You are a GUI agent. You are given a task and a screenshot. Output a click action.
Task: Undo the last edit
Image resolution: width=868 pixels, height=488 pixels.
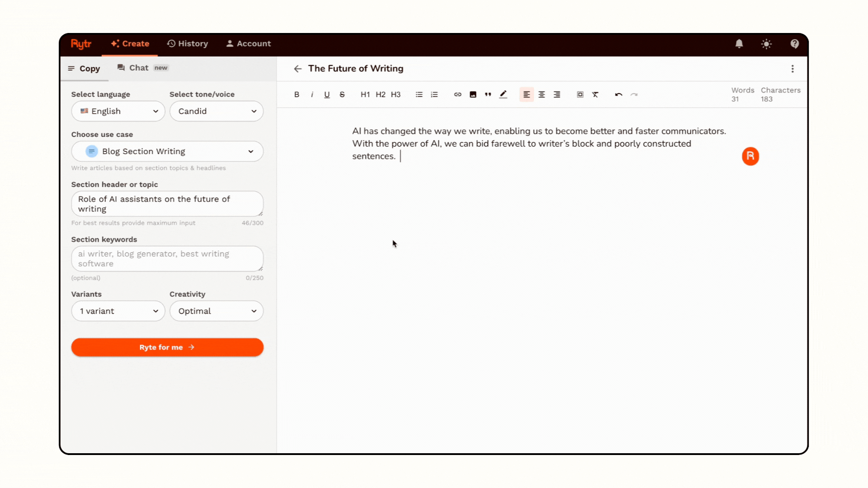click(x=618, y=94)
